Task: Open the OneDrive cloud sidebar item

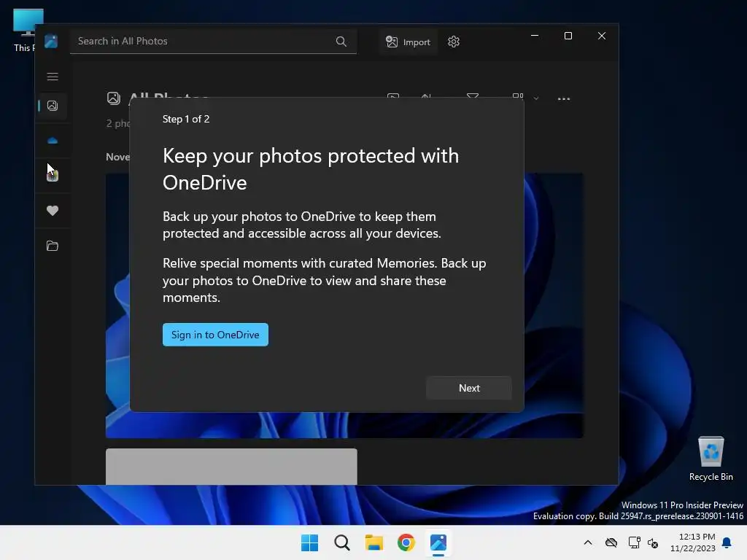Action: 53,141
